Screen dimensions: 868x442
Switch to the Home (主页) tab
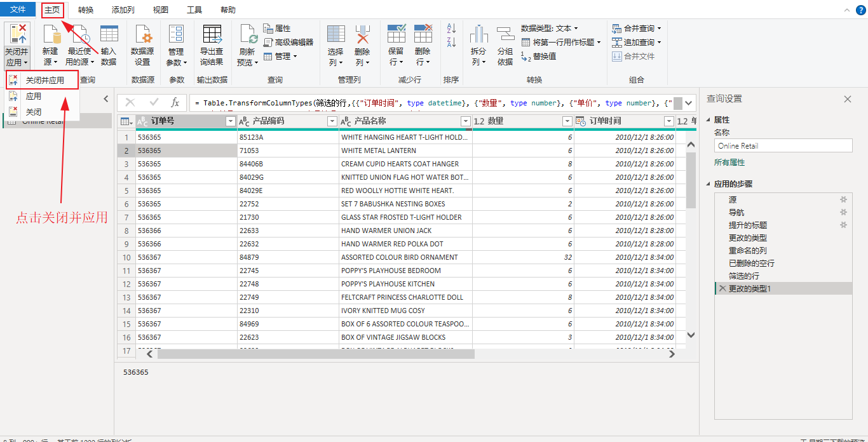[53, 10]
